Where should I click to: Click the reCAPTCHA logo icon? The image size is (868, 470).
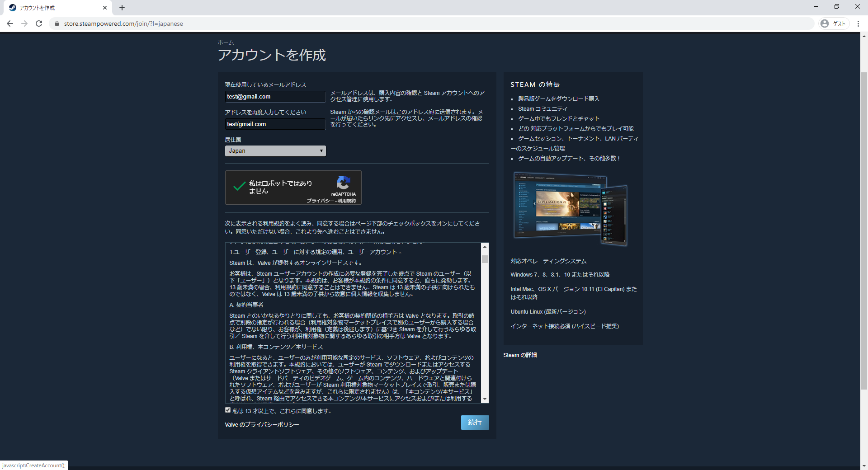pos(343,183)
